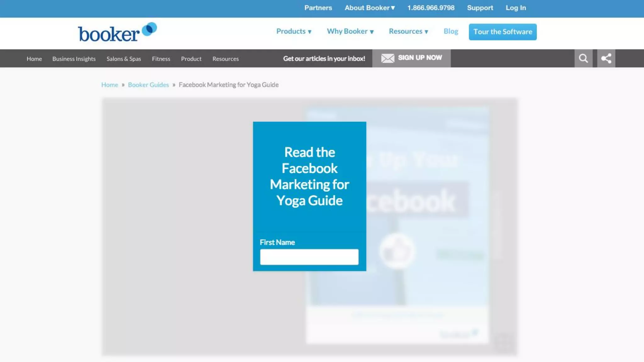644x362 pixels.
Task: Select Salons & Spas menu item
Action: [124, 59]
